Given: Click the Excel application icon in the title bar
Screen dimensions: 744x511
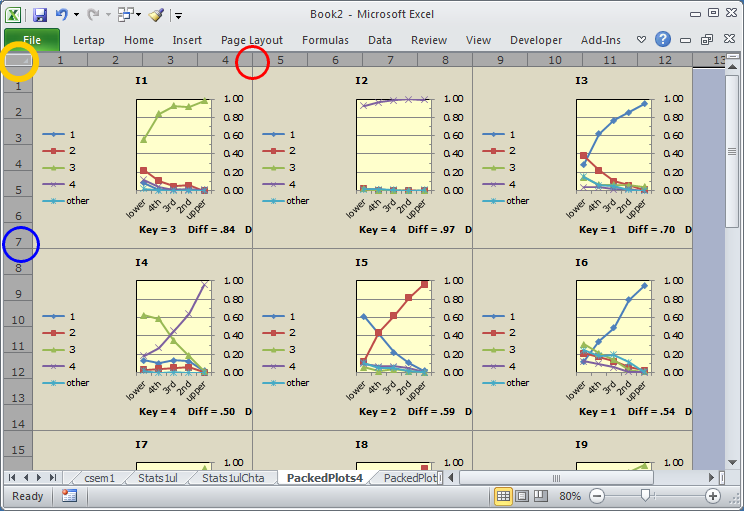Looking at the screenshot, I should [13, 15].
